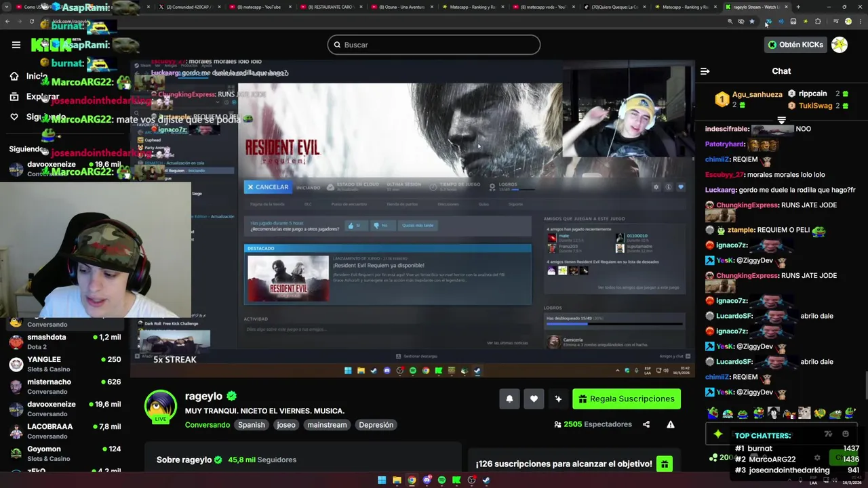Open Goyomon channel in sidebar
This screenshot has width=868, height=488.
coord(64,453)
